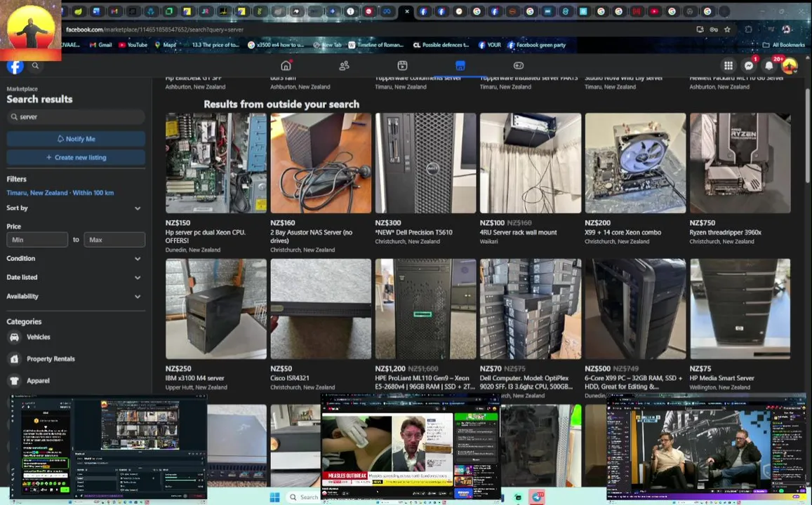Viewport: 812px width, 505px height.
Task: Click Property Rentals category icon
Action: (15, 358)
